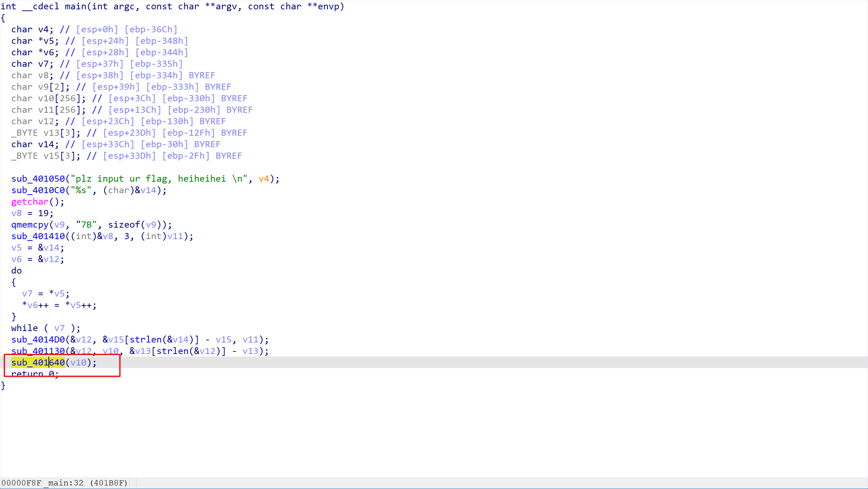Click the 'do' keyword line
The height and width of the screenshot is (489, 868).
point(16,270)
